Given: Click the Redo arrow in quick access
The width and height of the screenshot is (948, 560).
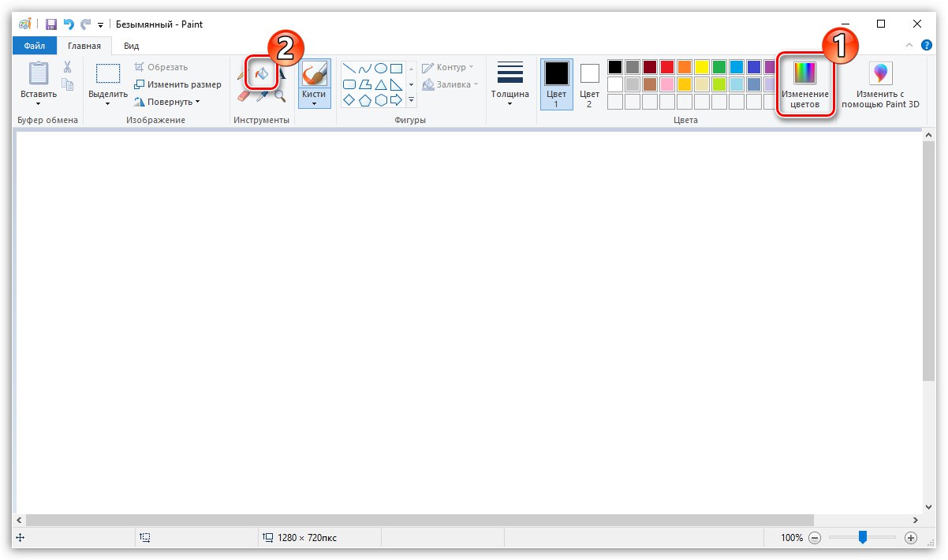Looking at the screenshot, I should 85,24.
